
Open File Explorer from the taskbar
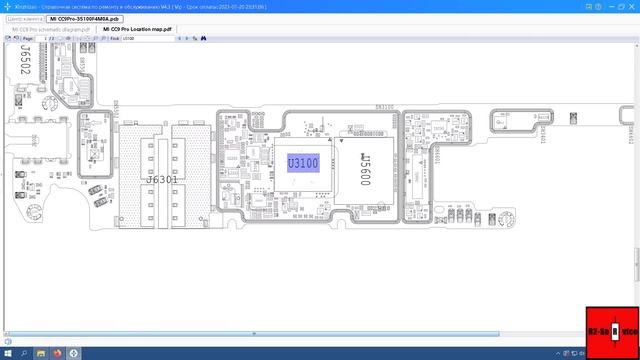[x=41, y=353]
